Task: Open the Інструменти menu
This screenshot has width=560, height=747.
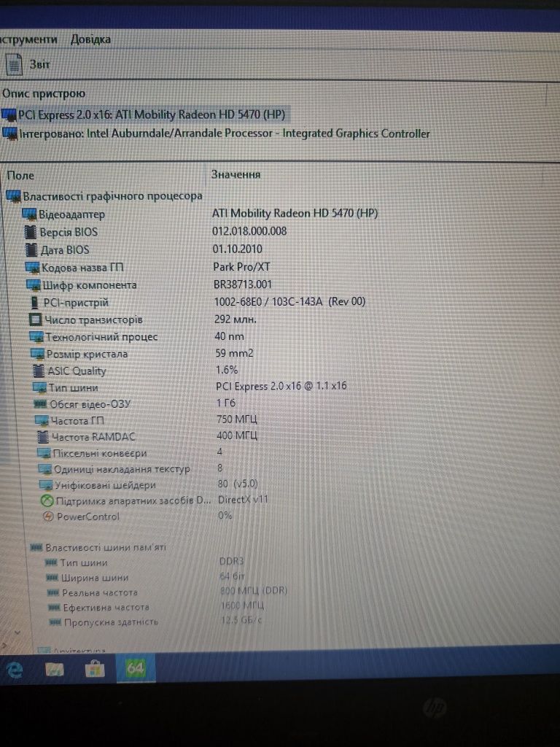Action: point(28,39)
